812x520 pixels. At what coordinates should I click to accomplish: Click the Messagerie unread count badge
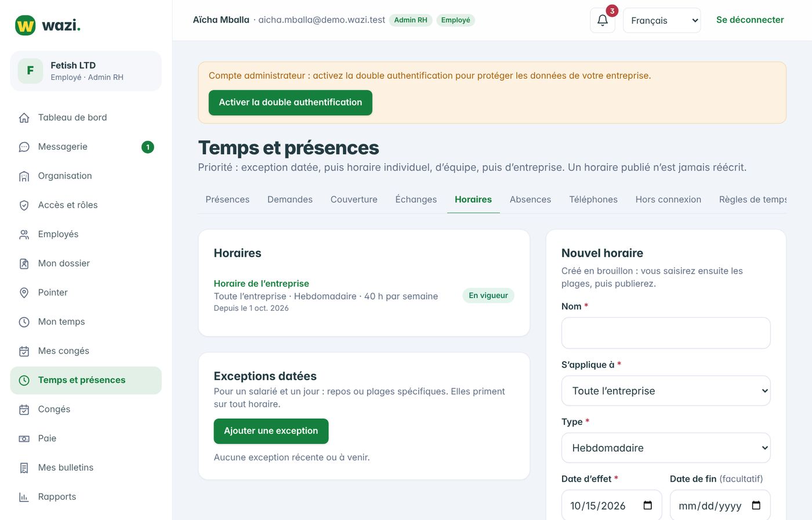click(x=148, y=147)
